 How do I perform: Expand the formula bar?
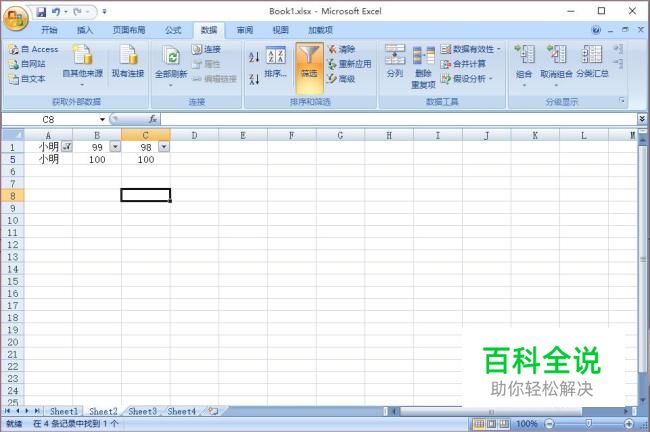click(x=642, y=119)
